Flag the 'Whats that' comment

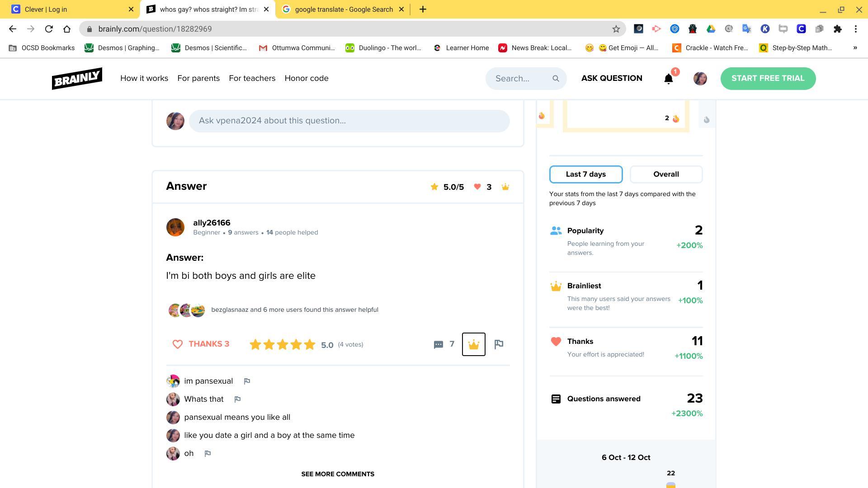click(x=237, y=399)
